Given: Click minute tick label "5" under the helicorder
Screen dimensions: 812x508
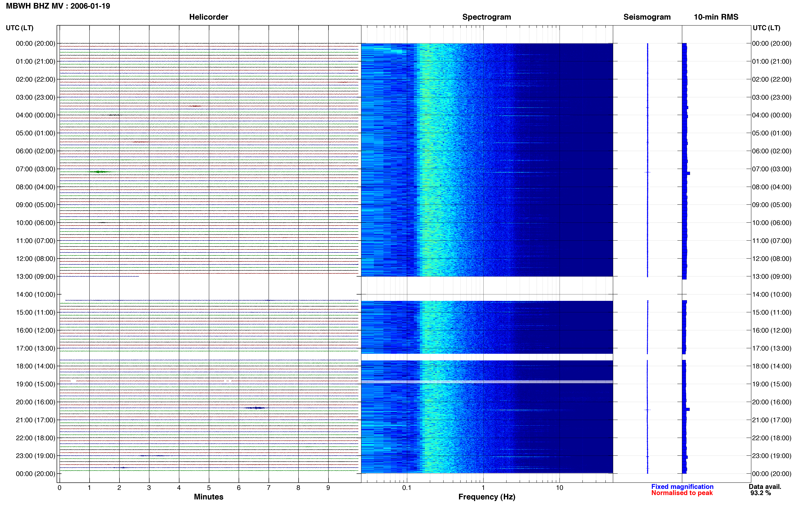Looking at the screenshot, I should (209, 488).
